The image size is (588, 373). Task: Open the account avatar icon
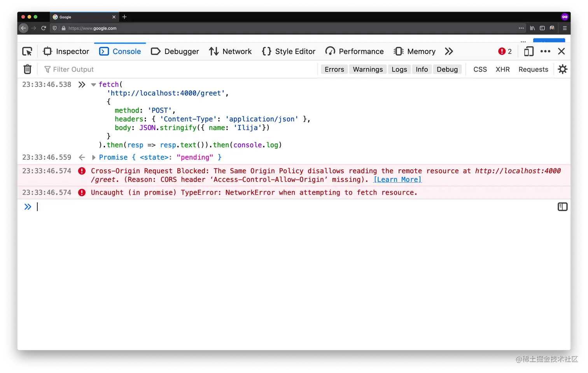[x=552, y=28]
